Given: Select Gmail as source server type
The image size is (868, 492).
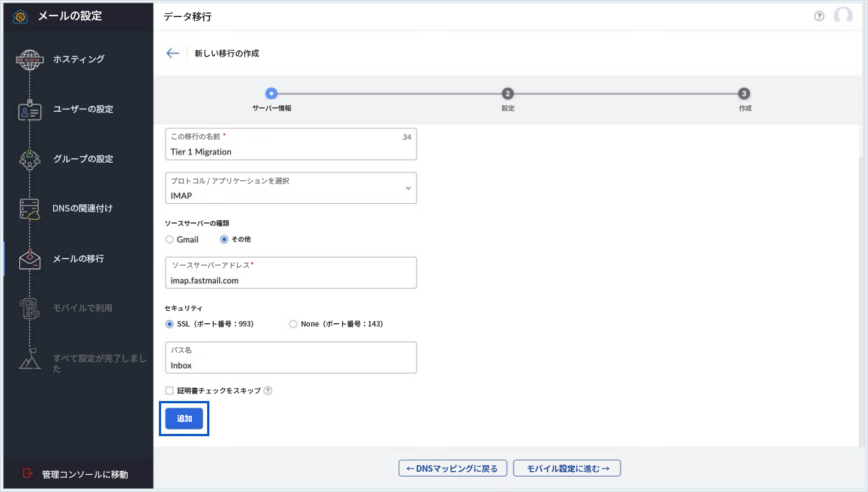Looking at the screenshot, I should 170,239.
